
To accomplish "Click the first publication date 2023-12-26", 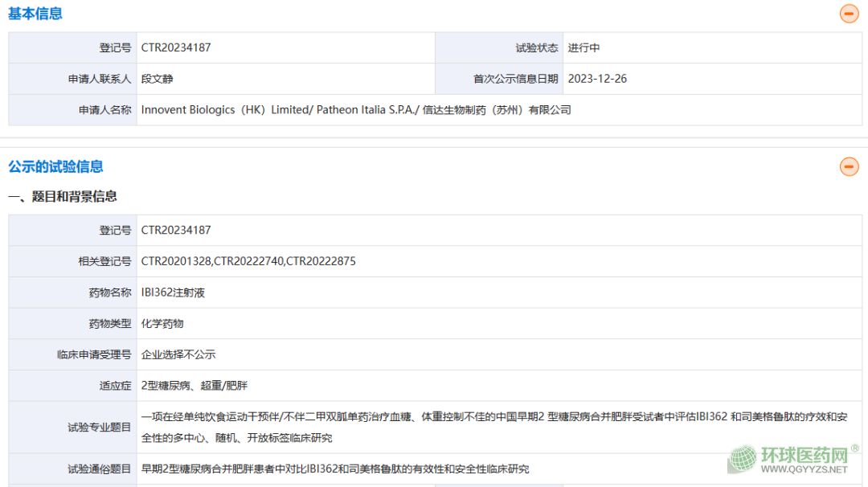I will 597,79.
